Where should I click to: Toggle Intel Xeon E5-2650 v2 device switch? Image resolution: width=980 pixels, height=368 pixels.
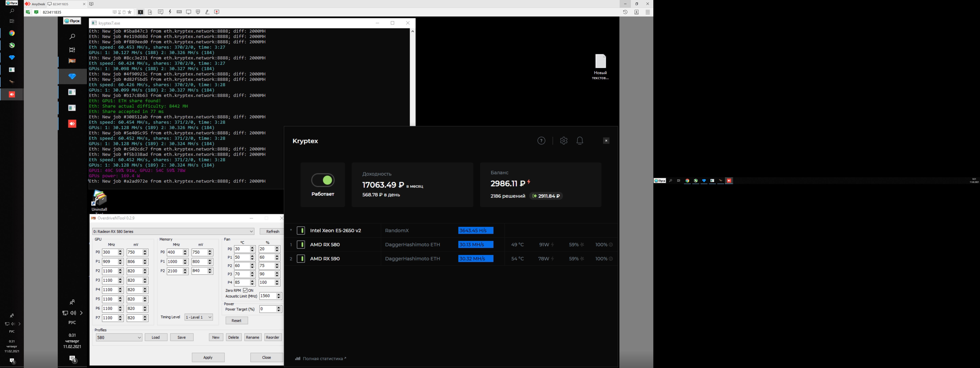[301, 231]
